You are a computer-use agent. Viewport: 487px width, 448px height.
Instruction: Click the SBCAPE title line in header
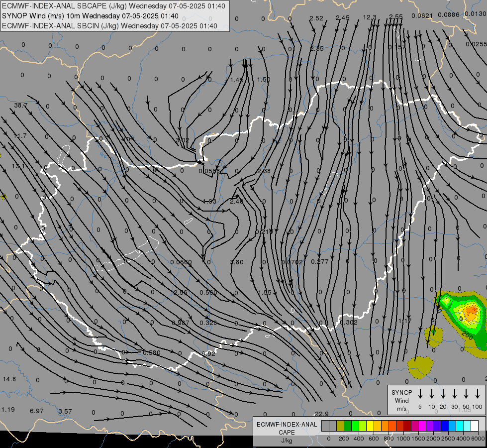pyautogui.click(x=113, y=6)
